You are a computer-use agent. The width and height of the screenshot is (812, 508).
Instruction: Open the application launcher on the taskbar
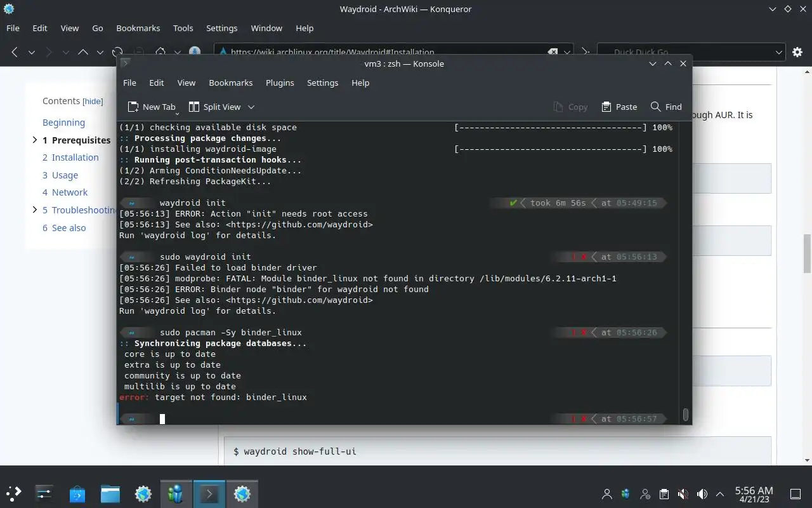pos(14,493)
